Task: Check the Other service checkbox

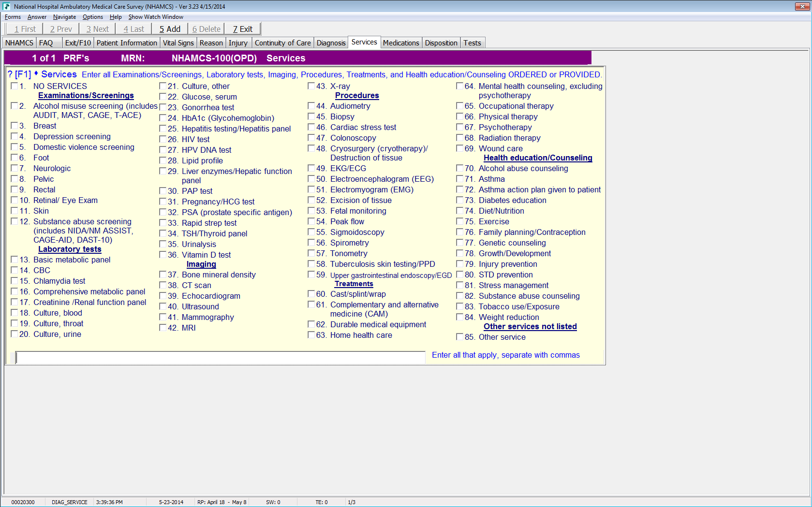Action: pos(460,337)
